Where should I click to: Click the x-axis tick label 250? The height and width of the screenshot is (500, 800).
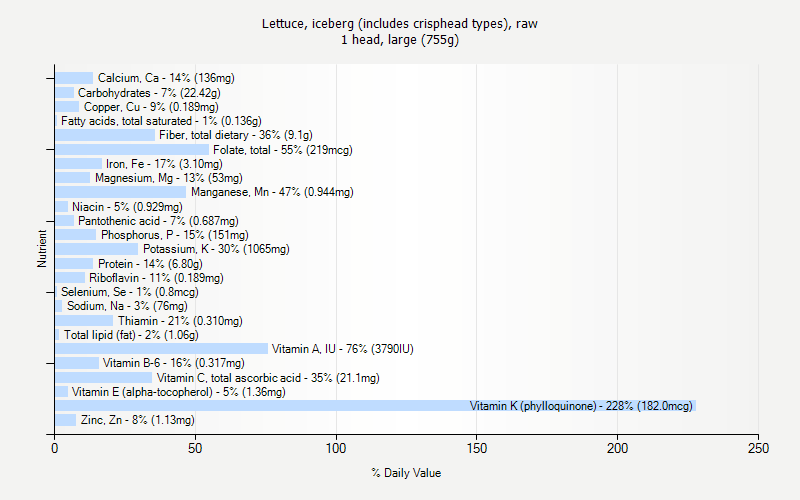click(x=758, y=448)
